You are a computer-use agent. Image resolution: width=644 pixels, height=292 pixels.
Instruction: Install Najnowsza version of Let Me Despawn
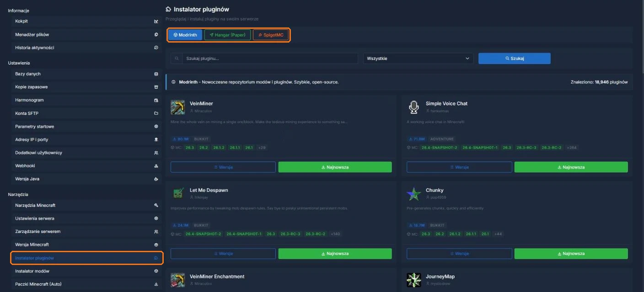(x=335, y=254)
